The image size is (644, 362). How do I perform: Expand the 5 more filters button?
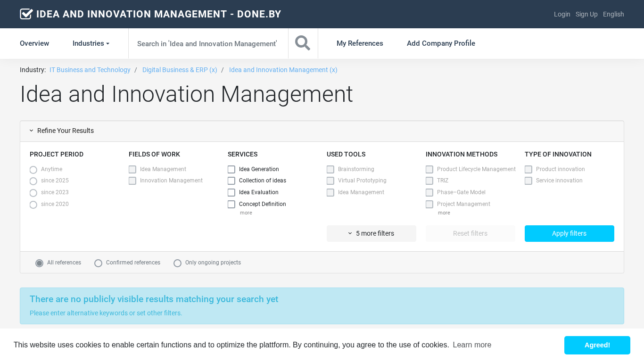pyautogui.click(x=371, y=233)
